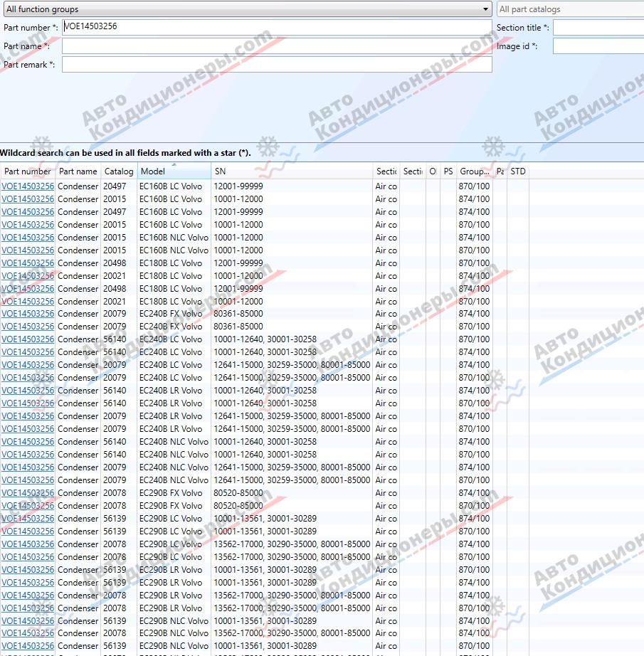The height and width of the screenshot is (656, 644).
Task: Open part link for EC160B LC catalog 20497, group 870/100
Action: pos(28,186)
